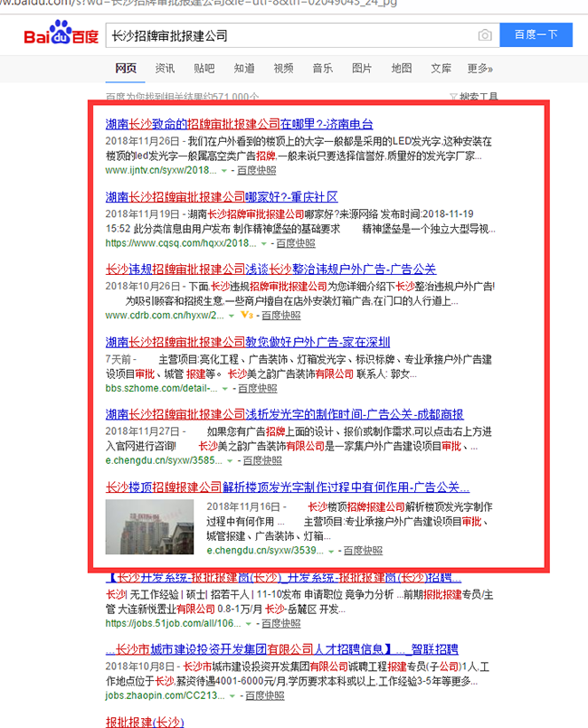The width and height of the screenshot is (588, 728).
Task: Go to the 音乐 tab
Action: point(323,69)
